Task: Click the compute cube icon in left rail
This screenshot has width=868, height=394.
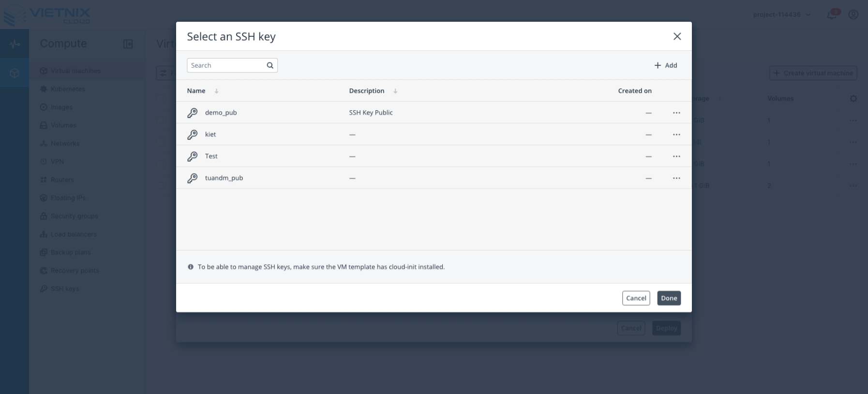Action: coord(15,73)
